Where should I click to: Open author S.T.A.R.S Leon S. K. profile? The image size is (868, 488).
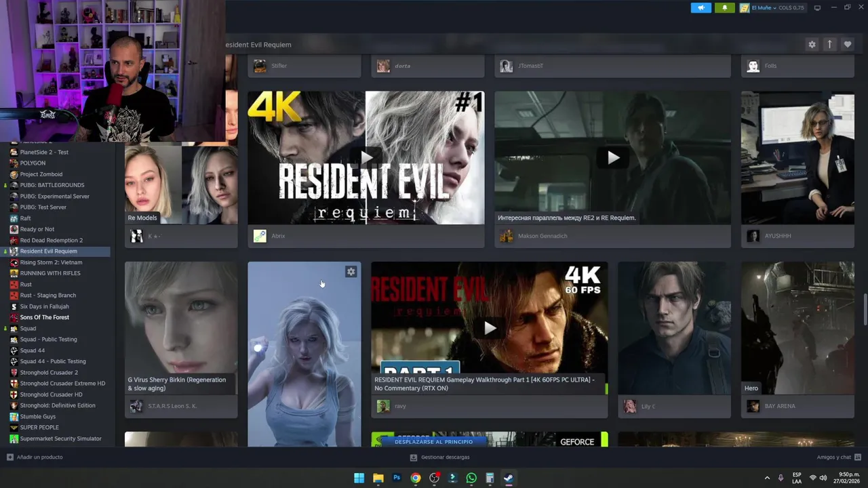click(x=172, y=406)
